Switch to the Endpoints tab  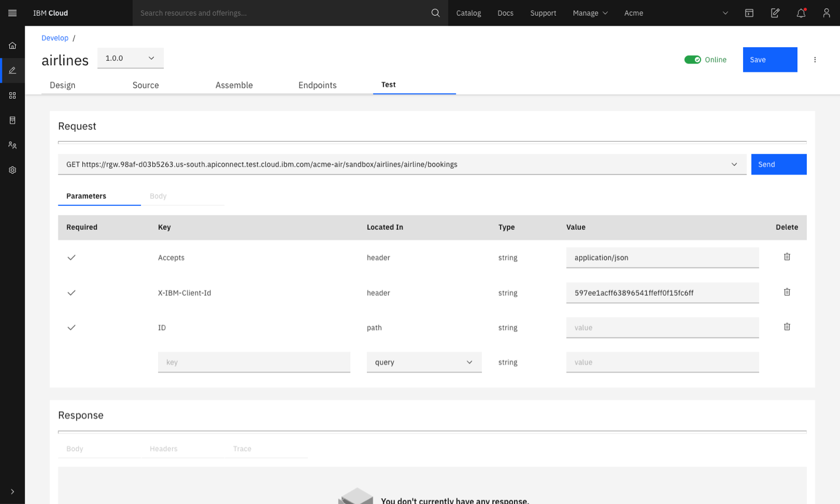[x=317, y=85]
